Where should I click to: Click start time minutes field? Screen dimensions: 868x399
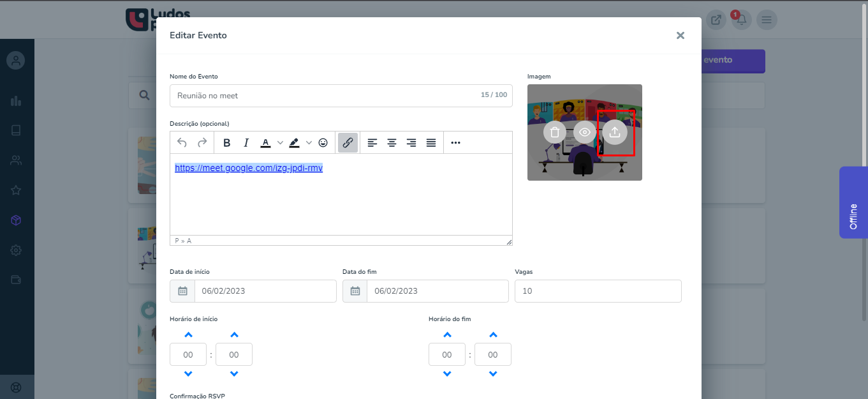pos(234,354)
